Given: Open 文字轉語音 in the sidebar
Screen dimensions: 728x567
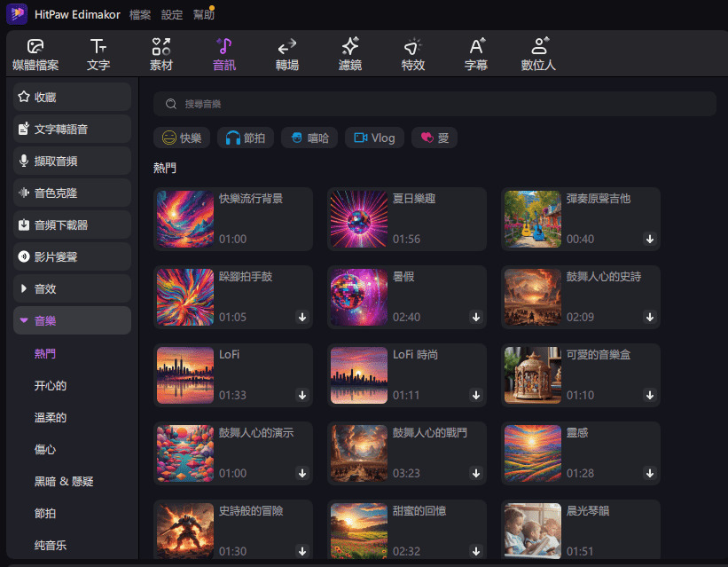Looking at the screenshot, I should coord(71,129).
